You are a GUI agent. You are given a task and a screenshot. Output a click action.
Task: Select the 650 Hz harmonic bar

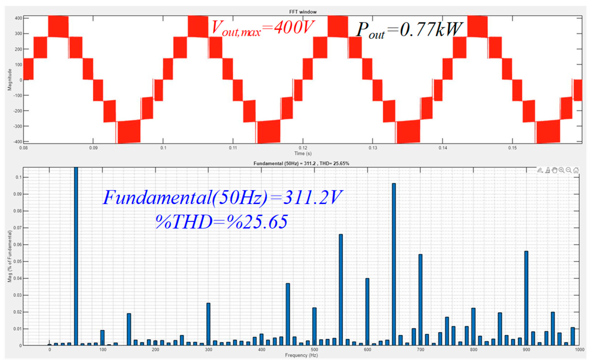394,265
